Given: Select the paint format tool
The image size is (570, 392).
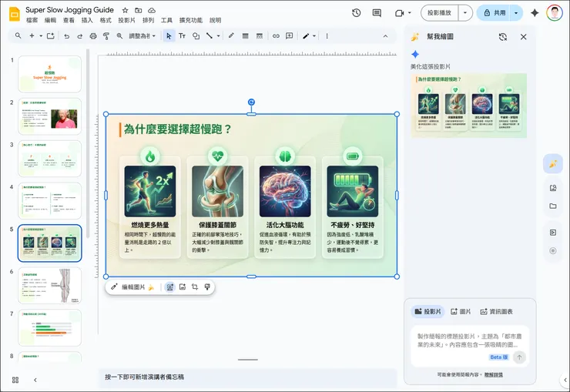Looking at the screenshot, I should pos(106,35).
